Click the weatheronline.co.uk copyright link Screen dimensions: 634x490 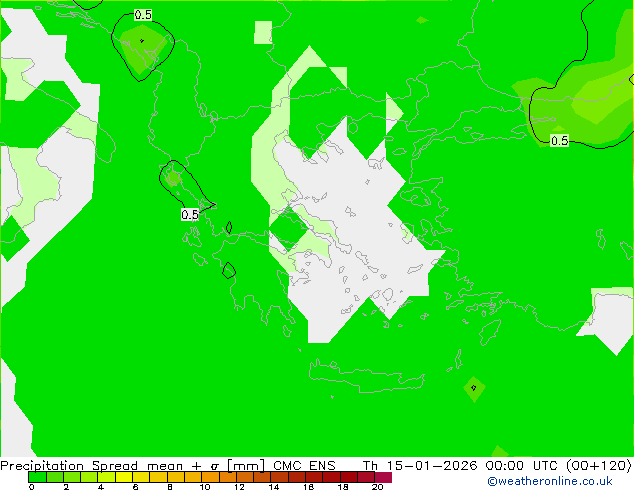coord(550,481)
